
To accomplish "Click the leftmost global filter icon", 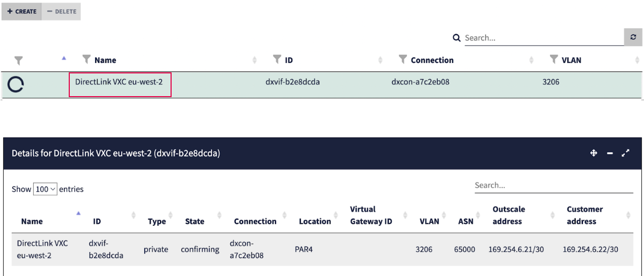I will point(19,60).
